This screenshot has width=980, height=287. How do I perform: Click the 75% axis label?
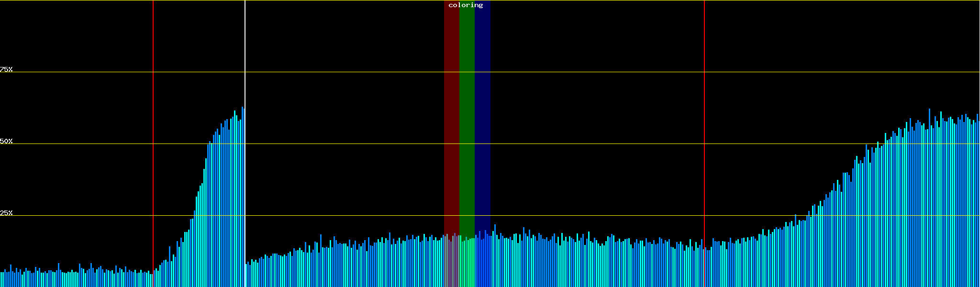6,69
